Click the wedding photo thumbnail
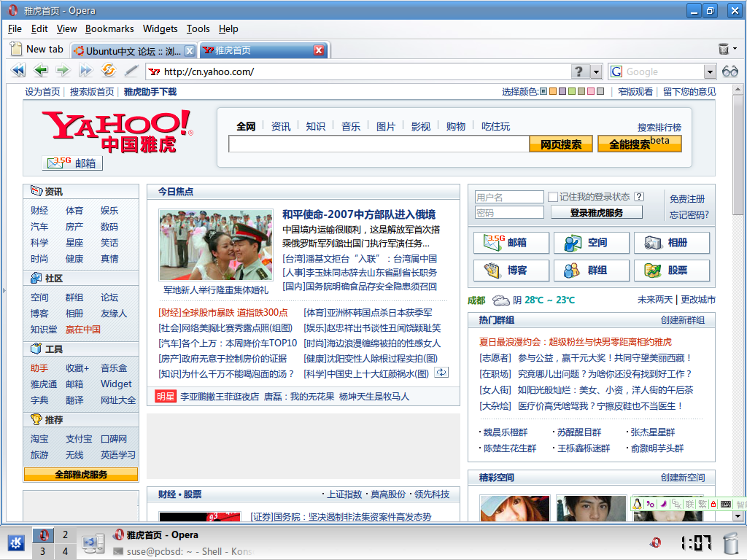This screenshot has height=560, width=747. click(x=216, y=245)
